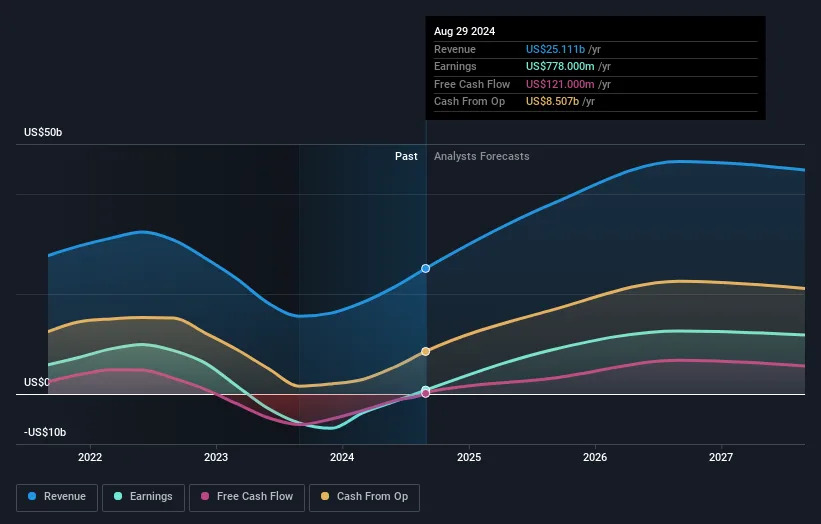Click the Revenue row label in tooltip
The height and width of the screenshot is (524, 821).
[x=454, y=49]
